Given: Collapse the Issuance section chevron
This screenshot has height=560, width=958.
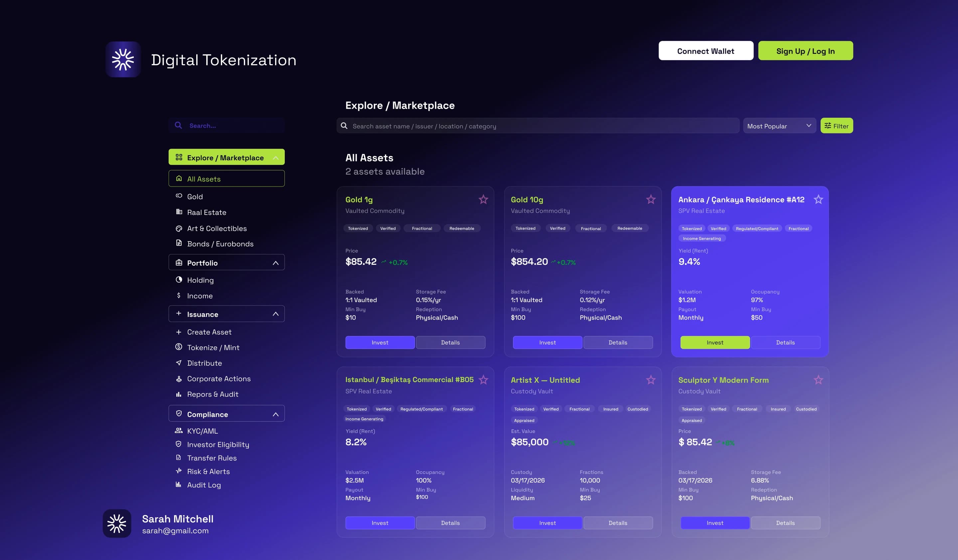Looking at the screenshot, I should click(276, 314).
